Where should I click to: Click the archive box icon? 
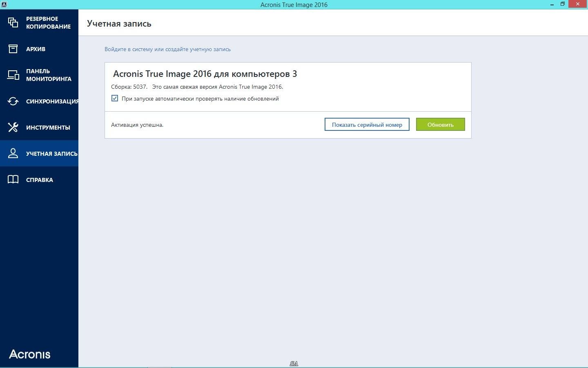(13, 49)
